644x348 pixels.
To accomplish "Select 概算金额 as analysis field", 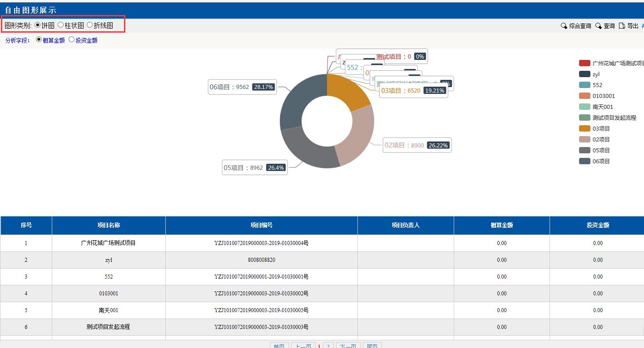I will [39, 40].
